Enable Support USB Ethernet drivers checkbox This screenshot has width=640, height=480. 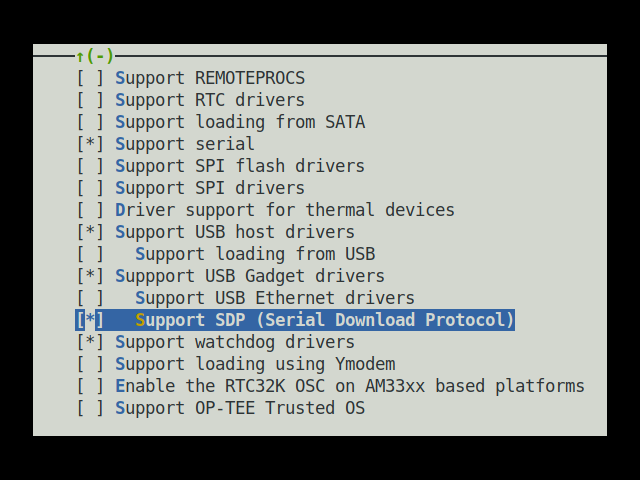(91, 298)
